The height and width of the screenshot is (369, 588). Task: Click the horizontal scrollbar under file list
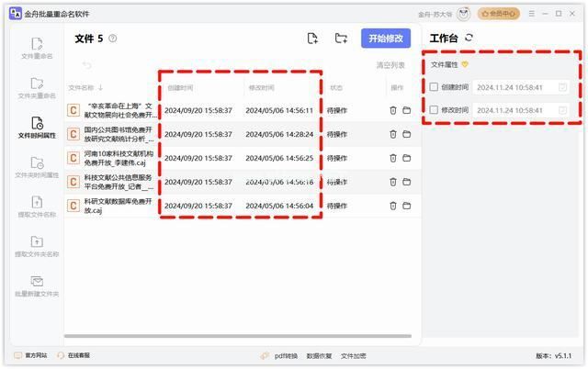238,336
